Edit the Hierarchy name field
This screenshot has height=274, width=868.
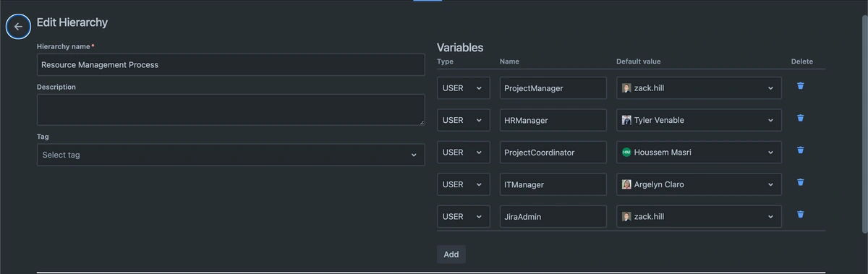point(231,64)
